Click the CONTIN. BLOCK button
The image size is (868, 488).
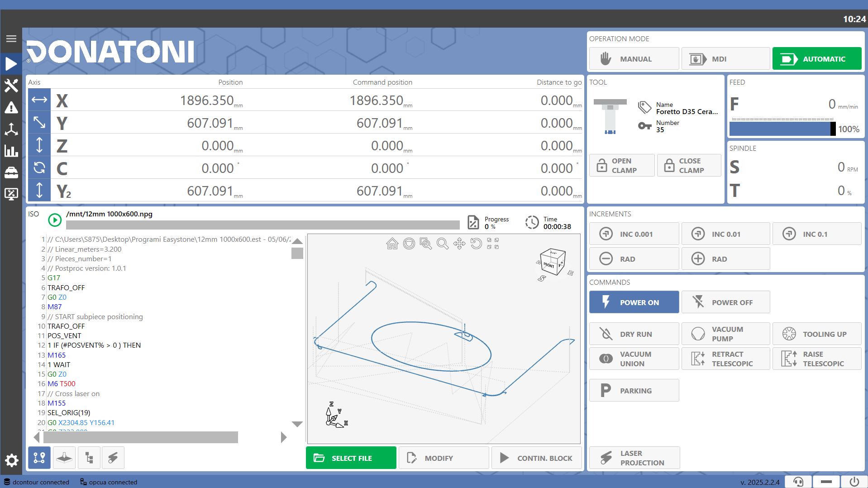(536, 458)
